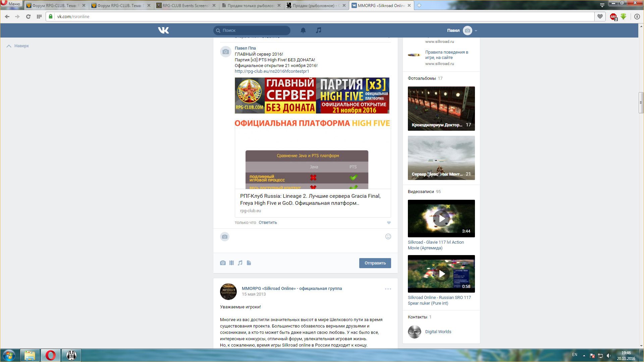Click the page vertical scrollbar thumb
Screen dimensions: 644x362
tap(641, 102)
